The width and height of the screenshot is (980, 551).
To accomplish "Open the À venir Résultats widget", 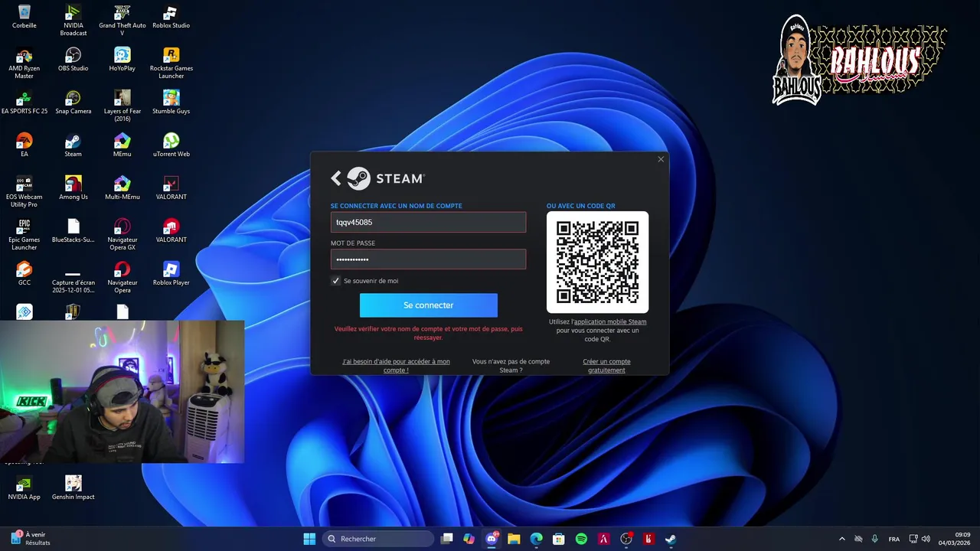I will pos(31,539).
